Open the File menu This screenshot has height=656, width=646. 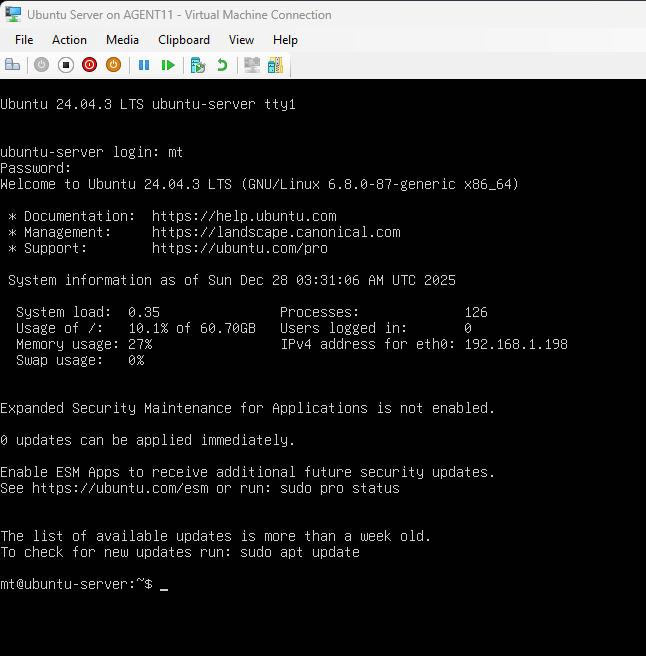pyautogui.click(x=24, y=40)
